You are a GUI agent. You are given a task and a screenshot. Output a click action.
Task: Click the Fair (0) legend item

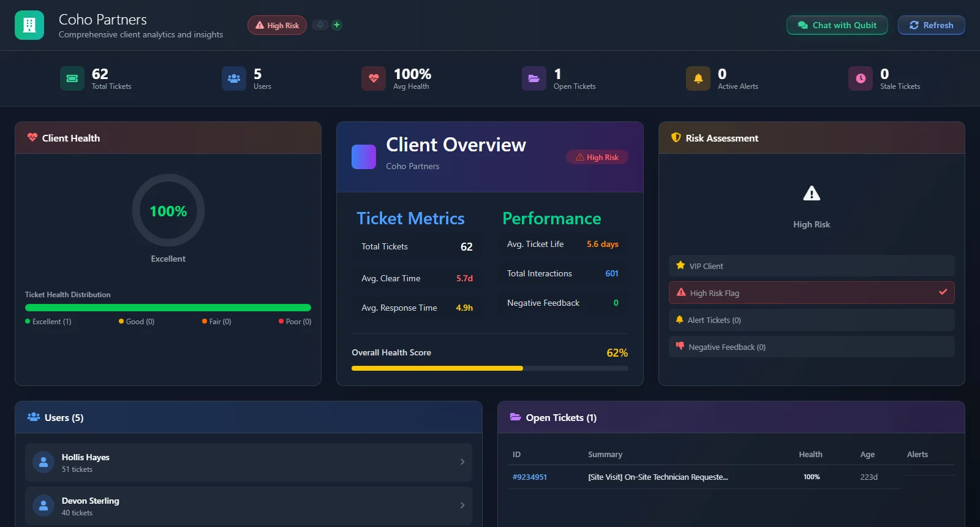[x=217, y=322]
